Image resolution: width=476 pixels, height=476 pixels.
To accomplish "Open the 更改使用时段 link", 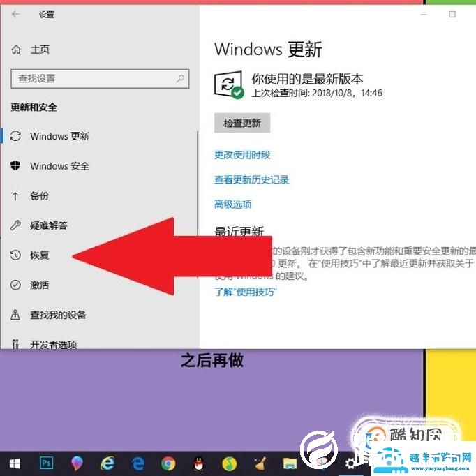I will 242,155.
